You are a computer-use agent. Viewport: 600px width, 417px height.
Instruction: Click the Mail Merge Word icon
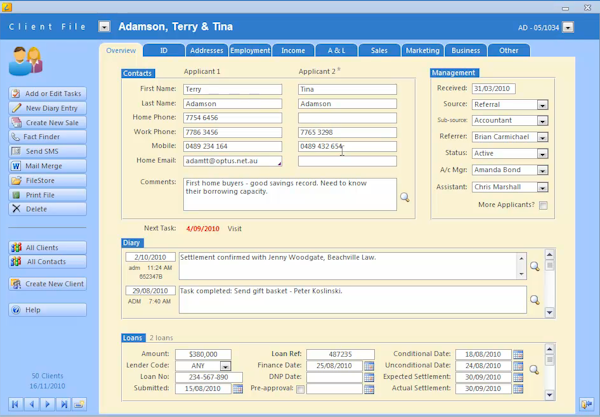(x=16, y=166)
